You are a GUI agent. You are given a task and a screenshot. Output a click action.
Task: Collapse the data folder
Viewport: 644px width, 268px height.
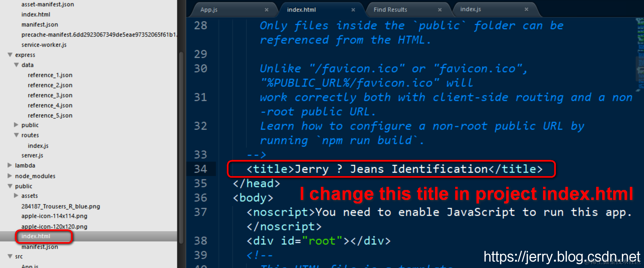point(16,65)
